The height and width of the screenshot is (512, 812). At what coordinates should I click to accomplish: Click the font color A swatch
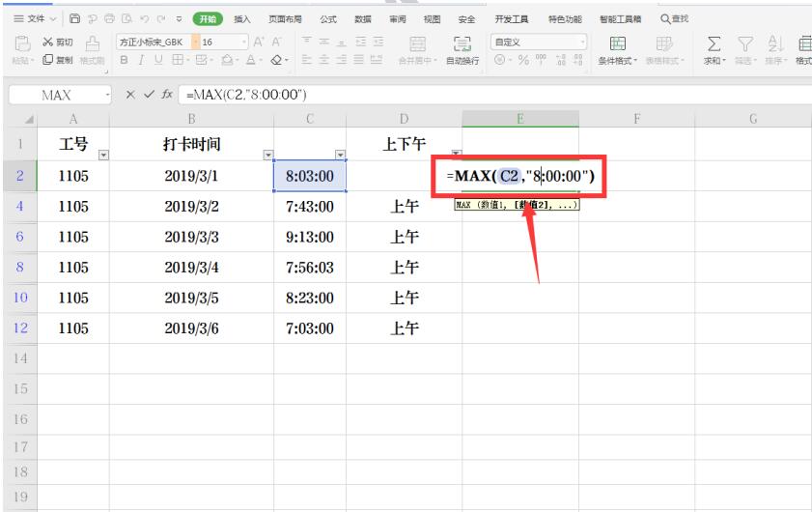(251, 60)
